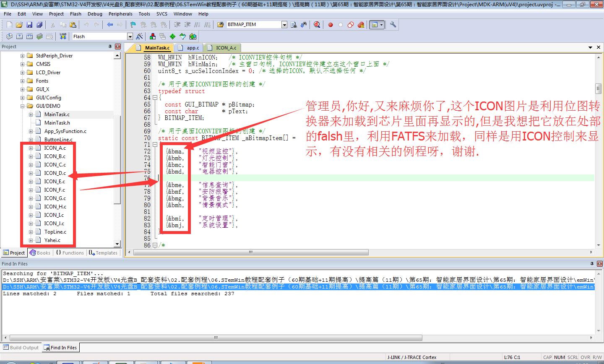604x364 pixels.
Task: Create a new file with New icon
Action: pos(9,25)
